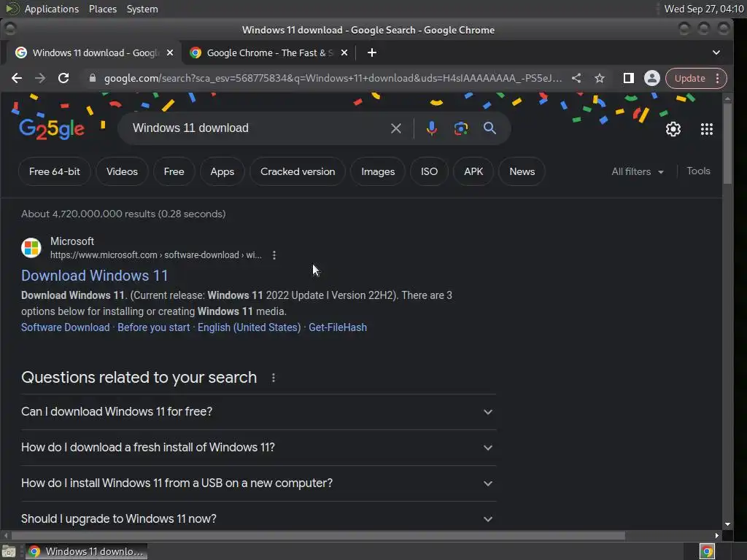Open Chrome side panel

click(628, 78)
